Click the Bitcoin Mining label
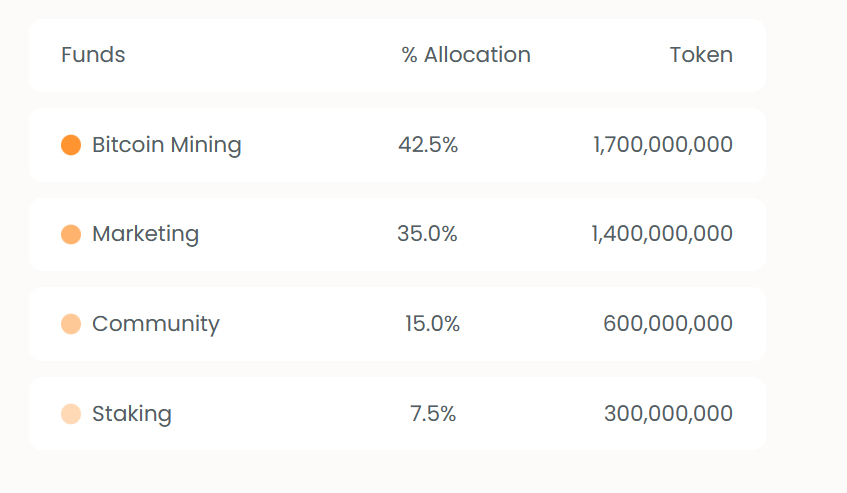This screenshot has width=847, height=493. point(166,145)
